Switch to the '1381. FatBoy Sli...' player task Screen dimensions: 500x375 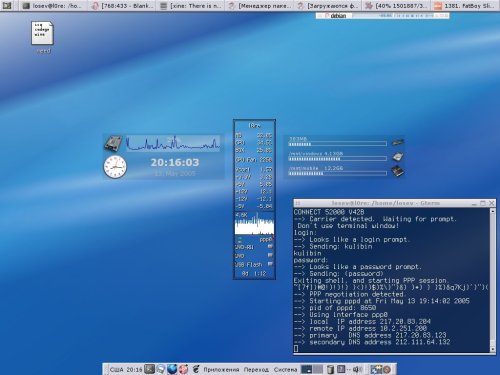pyautogui.click(x=465, y=6)
